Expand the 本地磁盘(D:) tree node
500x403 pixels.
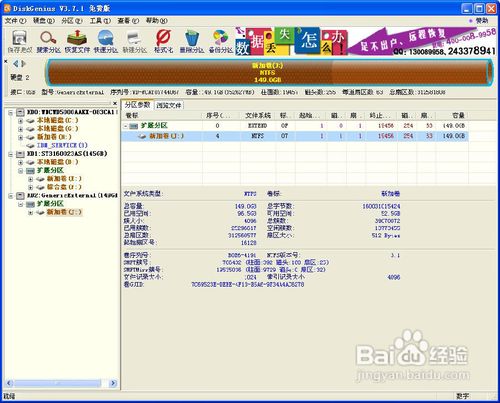click(21, 162)
